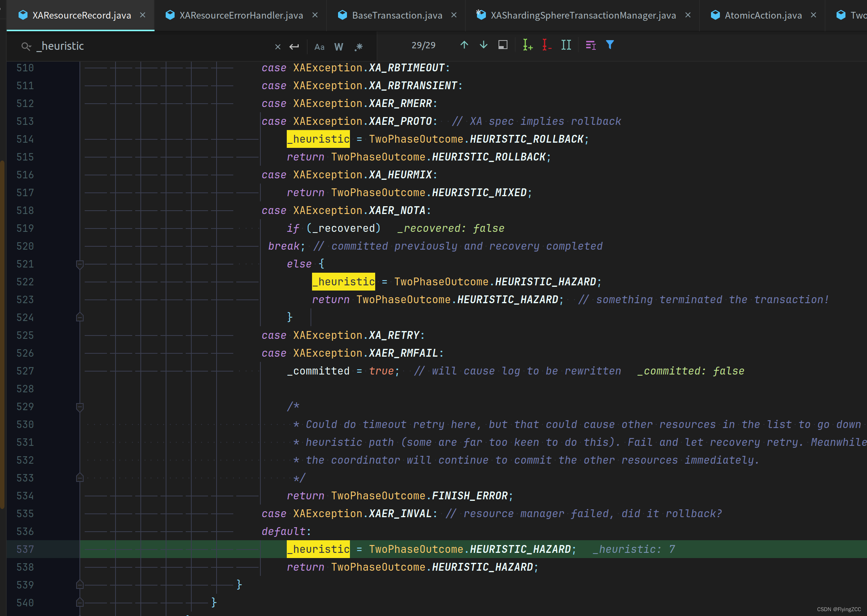Close AtomicAction.java tab
867x616 pixels.
pos(813,15)
